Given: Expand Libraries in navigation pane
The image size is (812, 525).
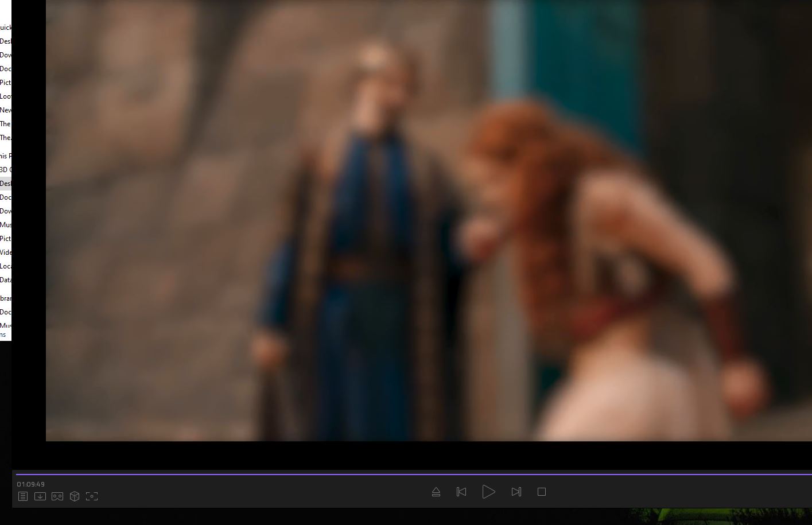Looking at the screenshot, I should click(5, 298).
